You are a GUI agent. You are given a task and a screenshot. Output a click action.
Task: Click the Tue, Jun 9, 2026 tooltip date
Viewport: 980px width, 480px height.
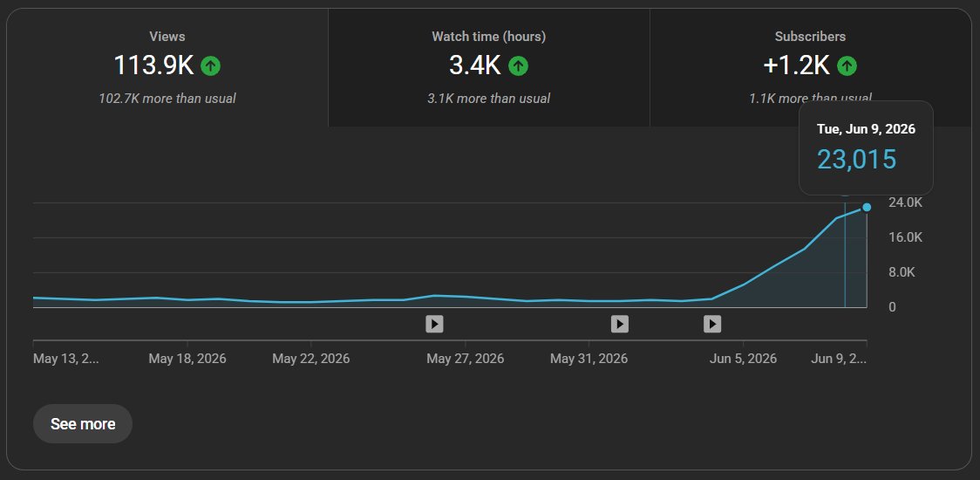point(866,129)
